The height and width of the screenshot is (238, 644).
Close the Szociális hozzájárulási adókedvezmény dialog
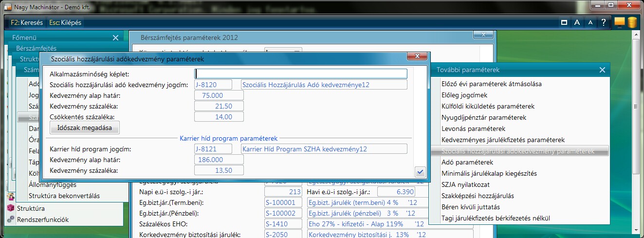[x=417, y=56]
